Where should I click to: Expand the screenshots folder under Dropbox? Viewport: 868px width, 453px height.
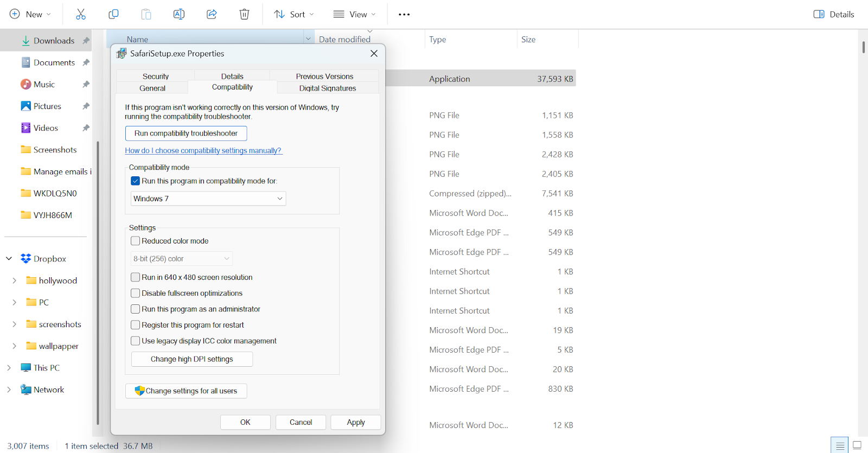click(x=14, y=324)
